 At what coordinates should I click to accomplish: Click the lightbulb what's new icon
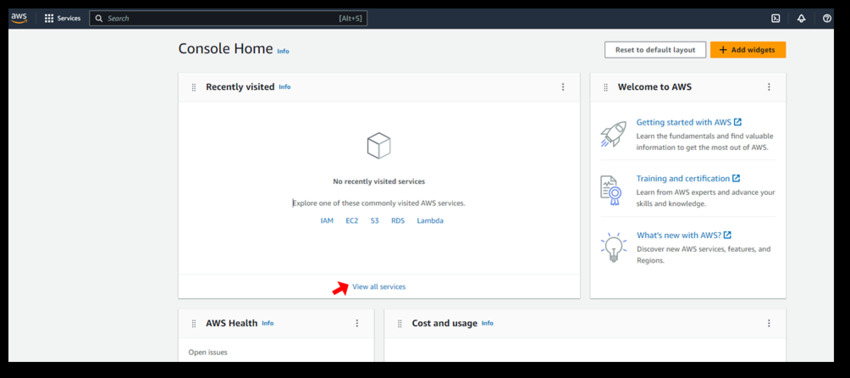click(x=614, y=248)
